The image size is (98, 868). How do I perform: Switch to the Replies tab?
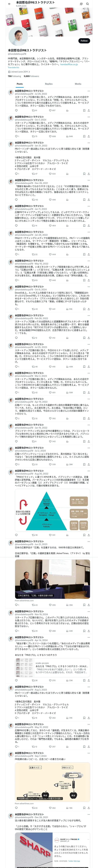(49, 84)
